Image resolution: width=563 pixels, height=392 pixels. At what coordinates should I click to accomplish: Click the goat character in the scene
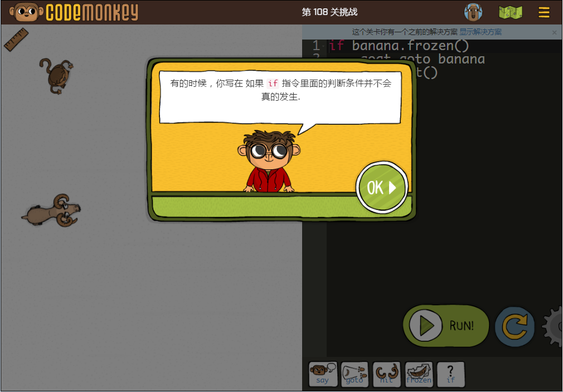click(52, 211)
